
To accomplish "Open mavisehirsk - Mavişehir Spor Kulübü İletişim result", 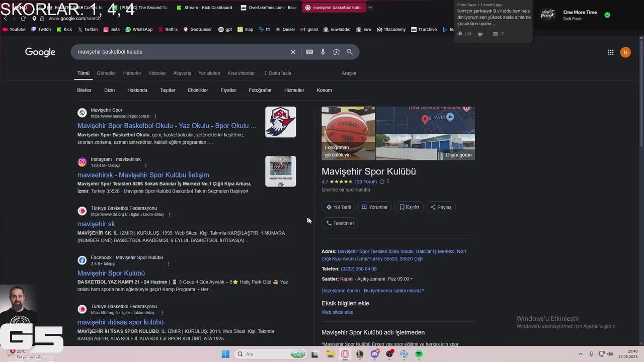I will coord(143,175).
